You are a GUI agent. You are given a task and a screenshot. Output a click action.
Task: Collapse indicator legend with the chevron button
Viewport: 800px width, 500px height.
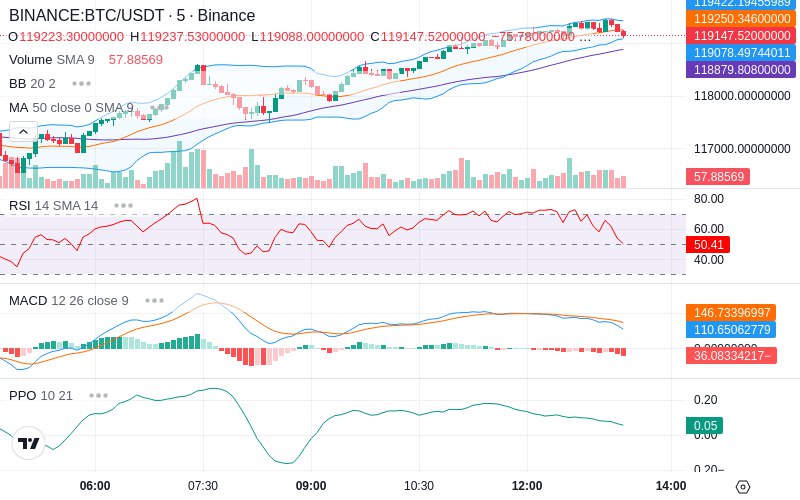[23, 132]
